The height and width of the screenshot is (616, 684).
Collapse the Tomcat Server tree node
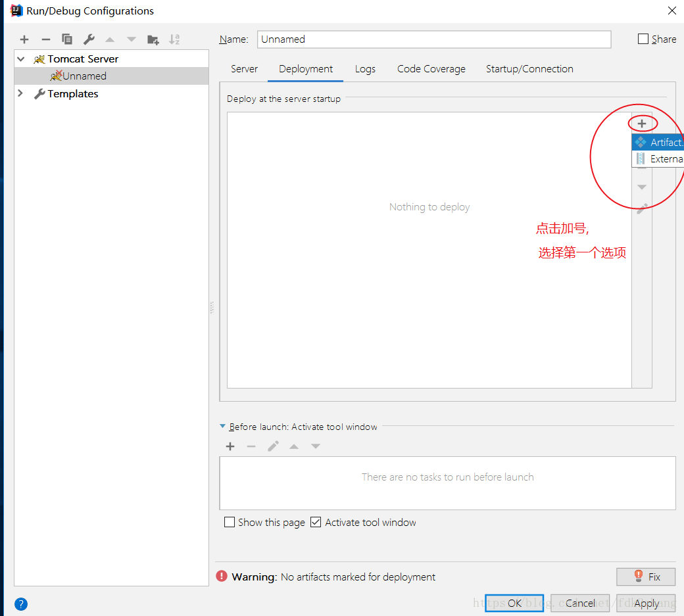click(x=20, y=59)
